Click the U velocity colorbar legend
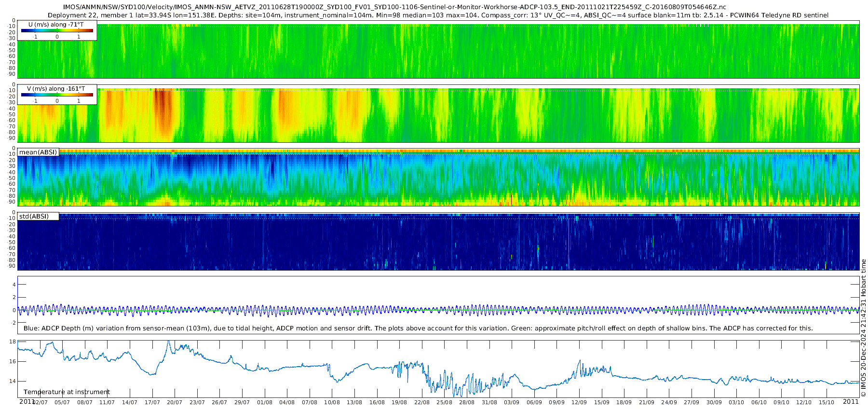The width and height of the screenshot is (868, 410). (x=57, y=31)
